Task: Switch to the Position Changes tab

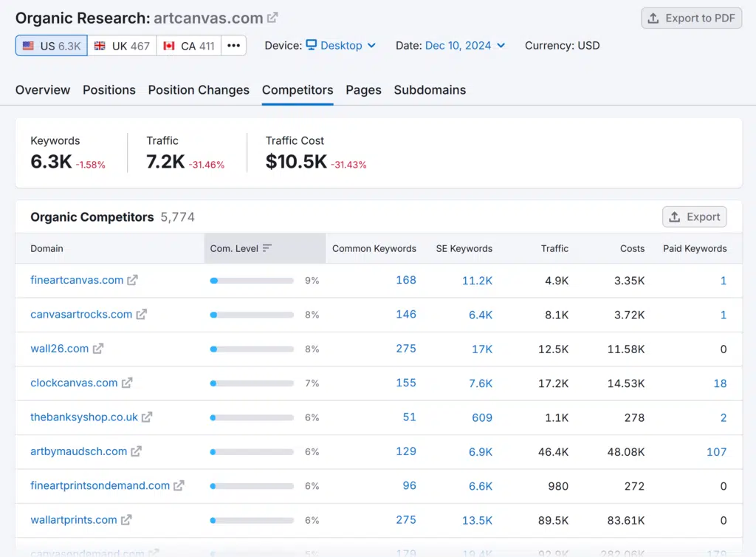Action: point(199,90)
